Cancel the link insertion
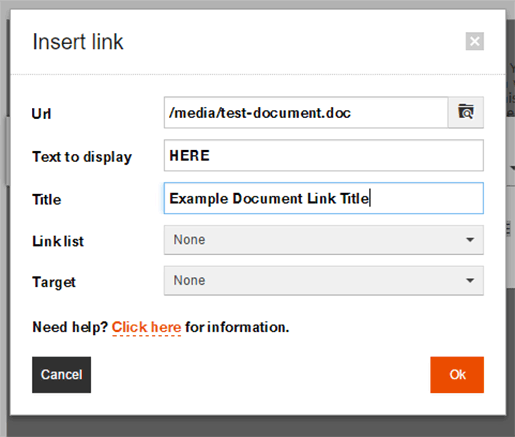 [x=61, y=375]
